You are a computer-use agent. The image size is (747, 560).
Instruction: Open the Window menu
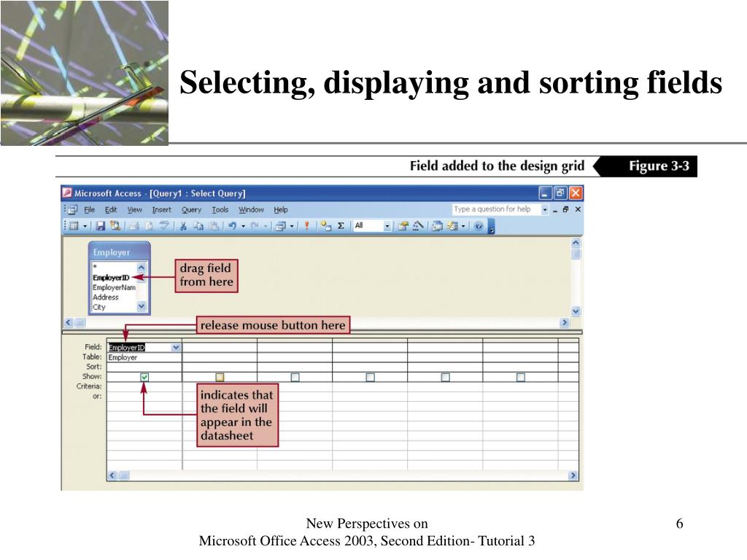(251, 209)
